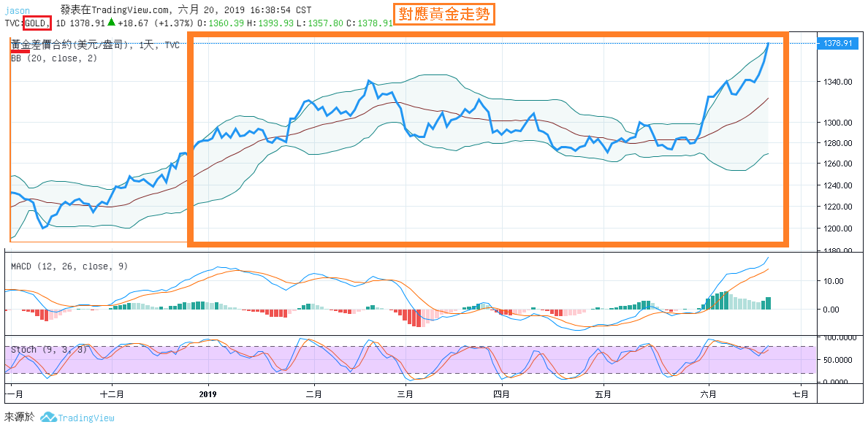Click the high price H:1393.93
The image size is (868, 430).
pyautogui.click(x=269, y=23)
